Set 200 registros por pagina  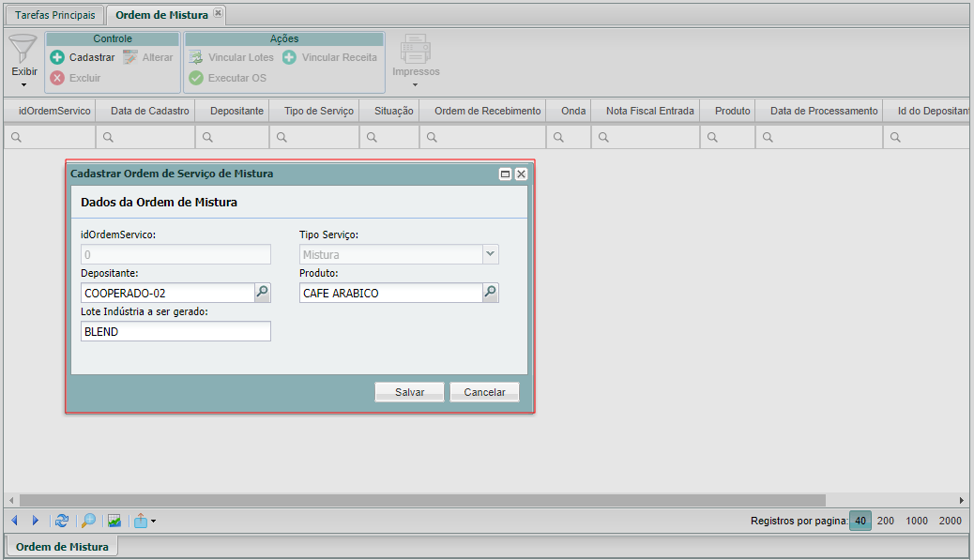coord(886,521)
